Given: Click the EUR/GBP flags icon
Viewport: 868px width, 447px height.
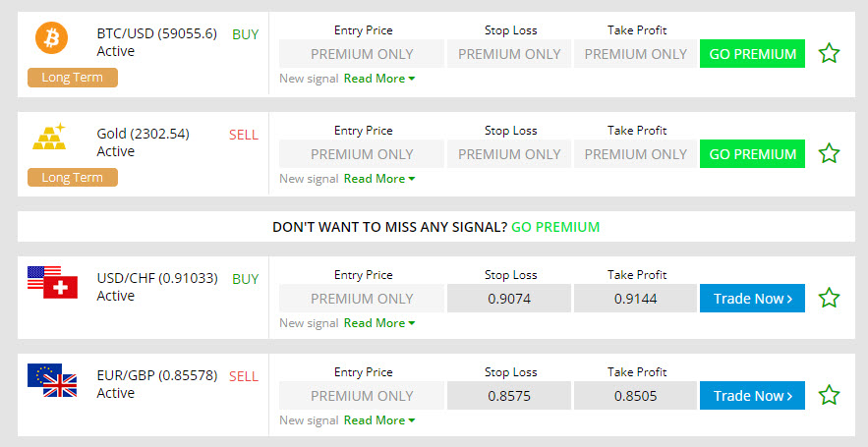Looking at the screenshot, I should click(x=52, y=379).
